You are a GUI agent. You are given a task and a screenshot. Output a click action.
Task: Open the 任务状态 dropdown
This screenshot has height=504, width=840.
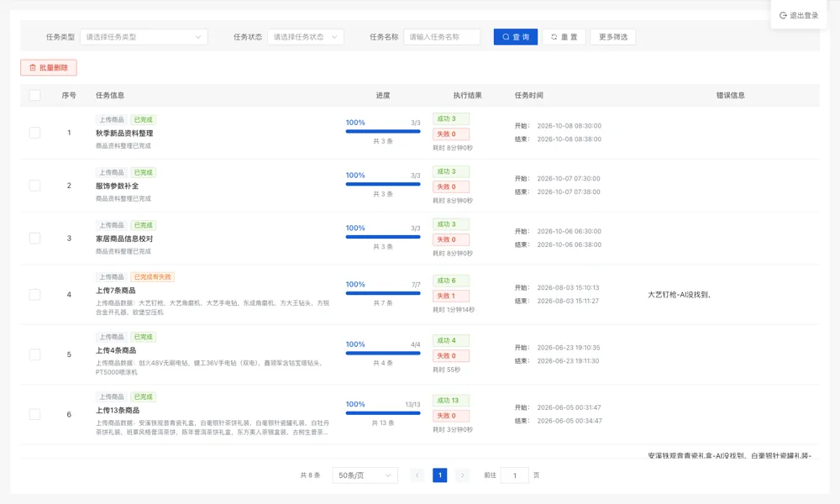click(306, 37)
